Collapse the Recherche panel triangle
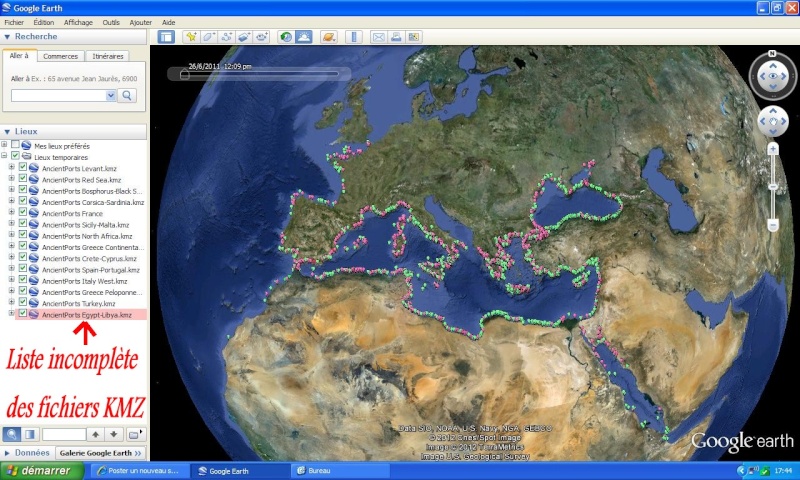The image size is (800, 480). 7,37
